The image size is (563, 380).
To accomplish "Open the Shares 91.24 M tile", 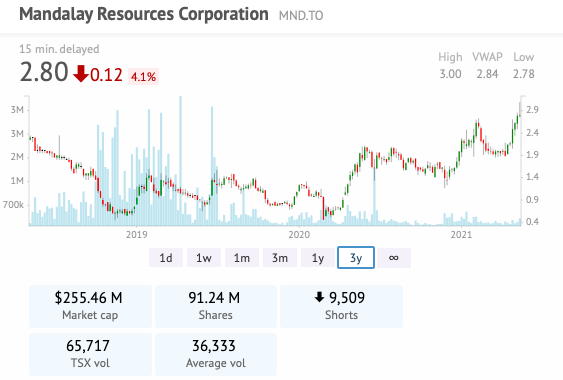I will pyautogui.click(x=216, y=306).
